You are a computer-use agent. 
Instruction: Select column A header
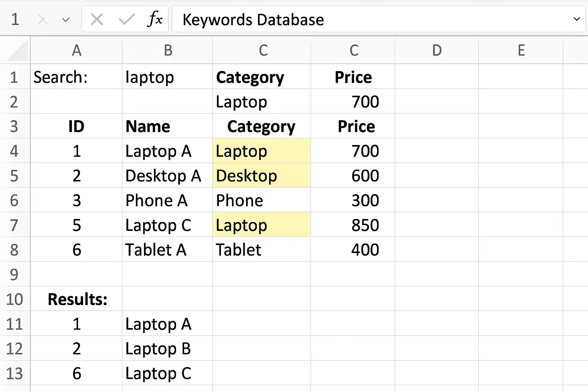pyautogui.click(x=77, y=50)
